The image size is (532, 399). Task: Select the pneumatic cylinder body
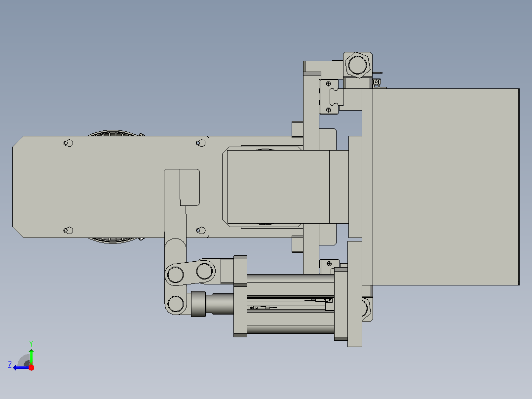tap(291, 304)
